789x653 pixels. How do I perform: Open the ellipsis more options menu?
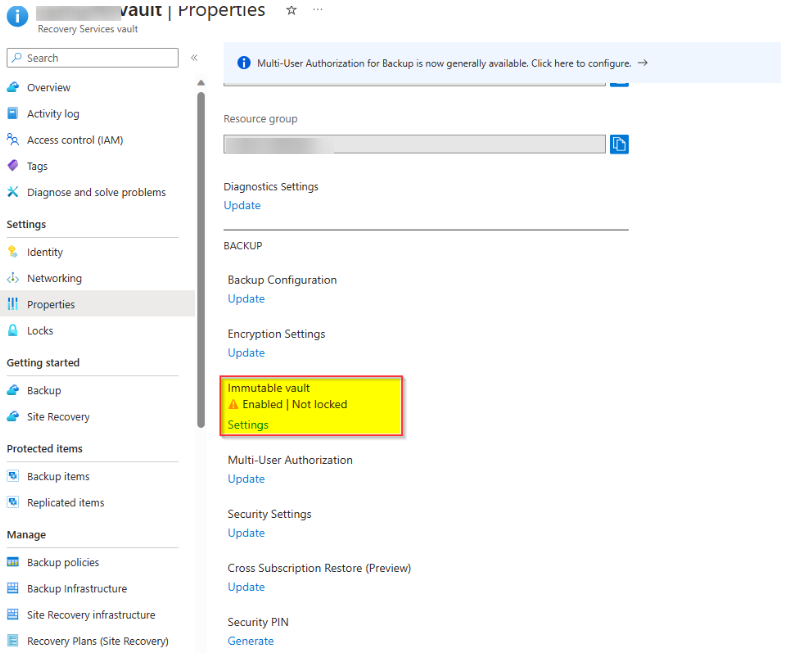point(318,10)
